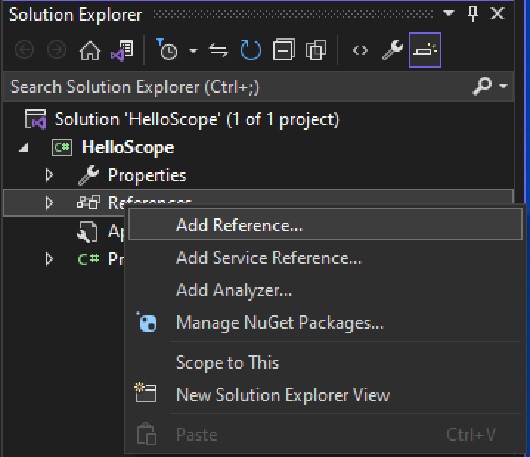Close the Solution Explorer panel

[x=498, y=14]
